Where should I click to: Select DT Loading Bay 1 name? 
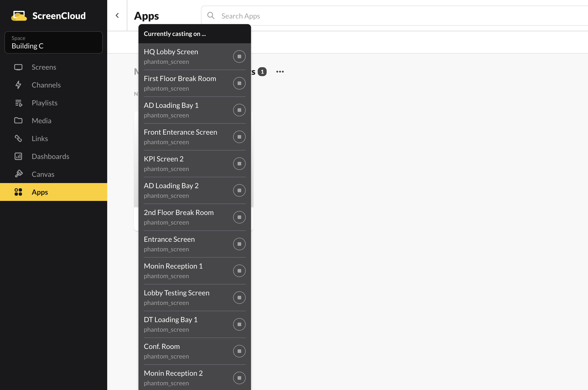click(x=171, y=320)
